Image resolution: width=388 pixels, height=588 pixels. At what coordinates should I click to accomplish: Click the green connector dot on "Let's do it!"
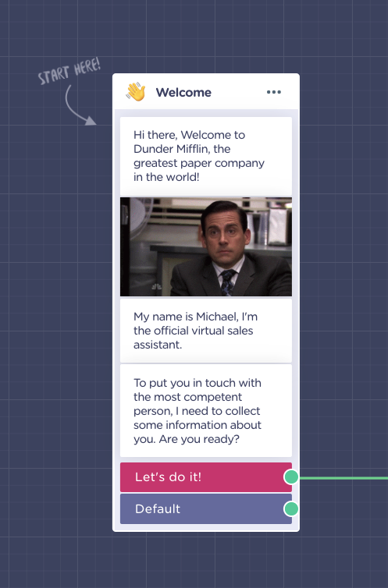(x=291, y=477)
